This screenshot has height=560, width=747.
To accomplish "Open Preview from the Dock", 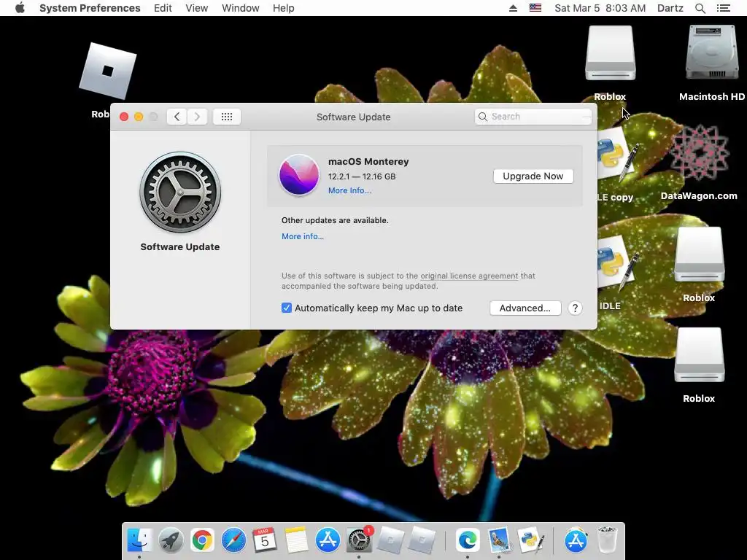I will 499,540.
